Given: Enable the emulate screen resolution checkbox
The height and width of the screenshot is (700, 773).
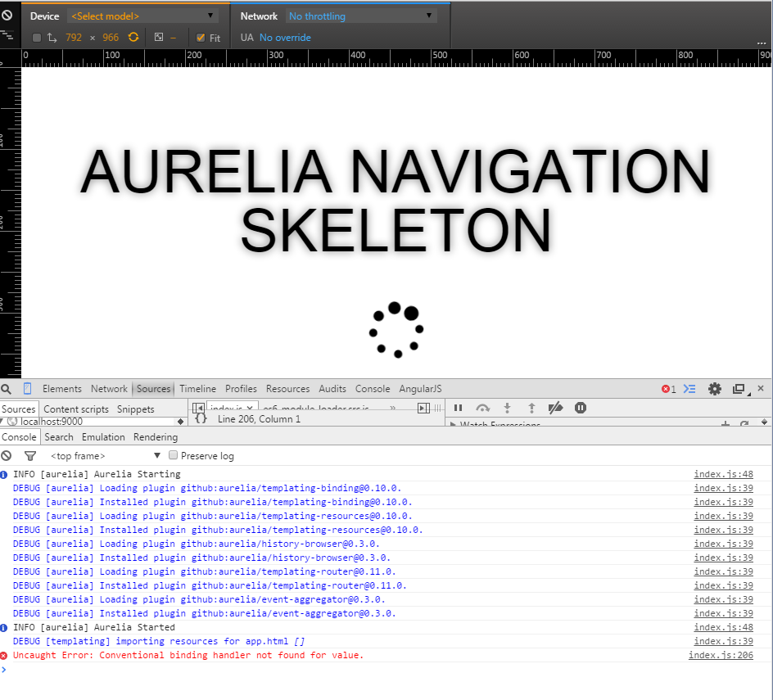Looking at the screenshot, I should pyautogui.click(x=37, y=38).
